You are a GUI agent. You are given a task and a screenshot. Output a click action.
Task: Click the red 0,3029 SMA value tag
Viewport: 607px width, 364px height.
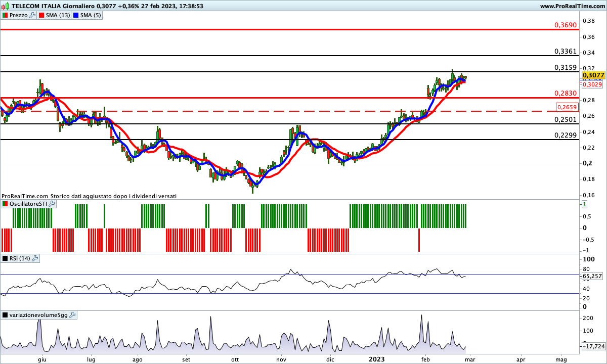pyautogui.click(x=592, y=84)
